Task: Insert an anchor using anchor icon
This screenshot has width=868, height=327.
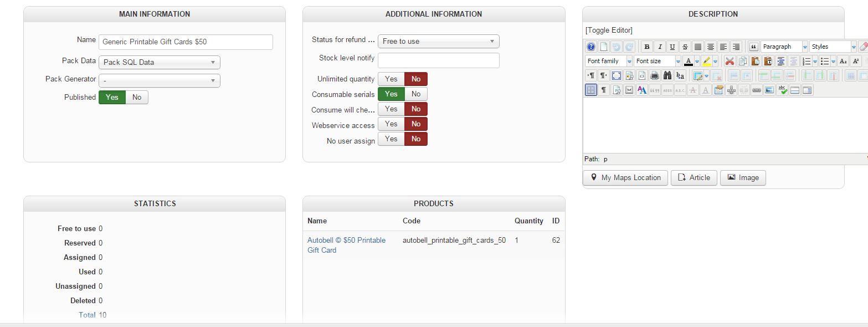Action: pyautogui.click(x=731, y=90)
